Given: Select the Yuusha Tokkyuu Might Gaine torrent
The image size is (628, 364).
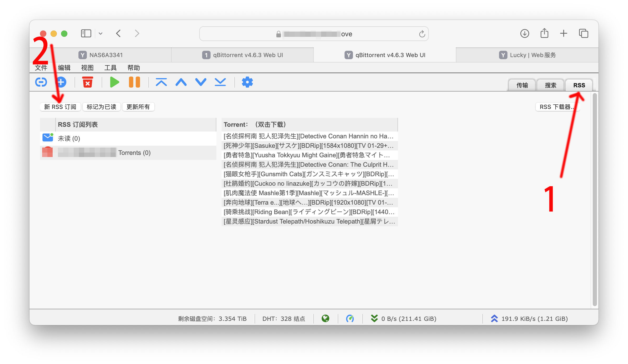Looking at the screenshot, I should (x=310, y=155).
